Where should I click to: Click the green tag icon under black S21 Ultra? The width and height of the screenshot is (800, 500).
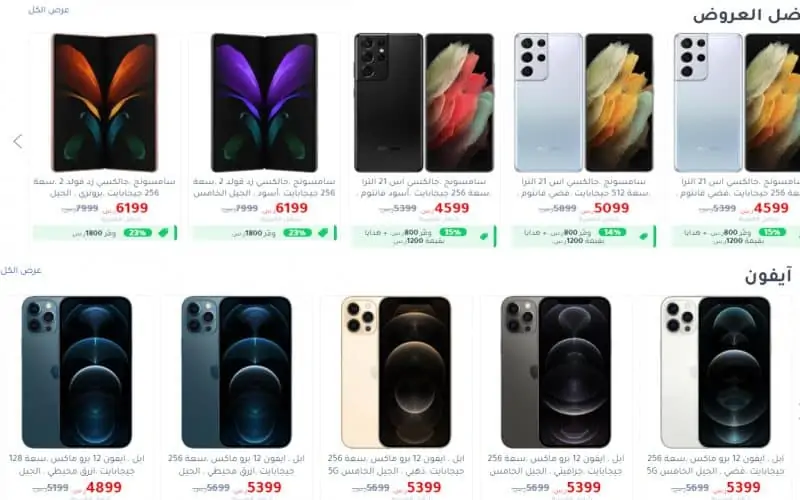coord(484,236)
